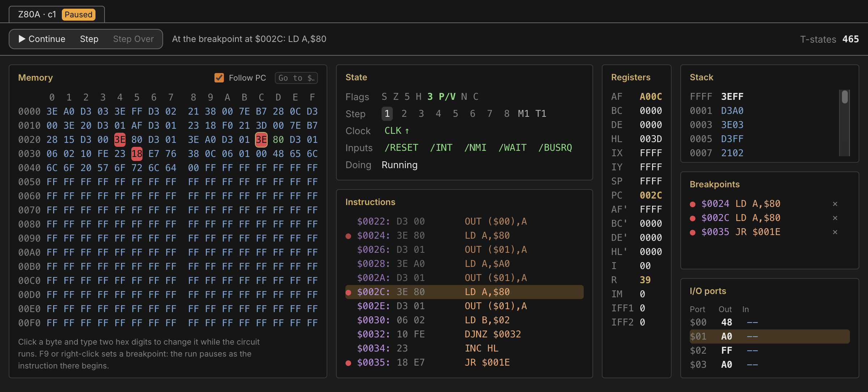Select the HL register value 003D
This screenshot has width=868, height=392.
click(651, 139)
